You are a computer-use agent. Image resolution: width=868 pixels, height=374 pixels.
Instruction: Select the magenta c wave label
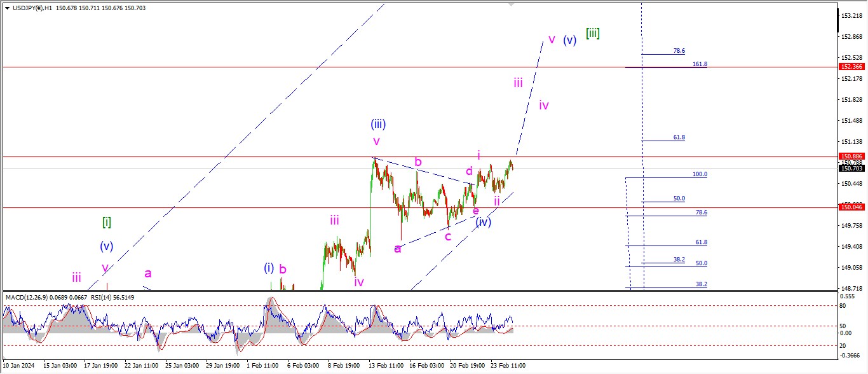tap(448, 237)
